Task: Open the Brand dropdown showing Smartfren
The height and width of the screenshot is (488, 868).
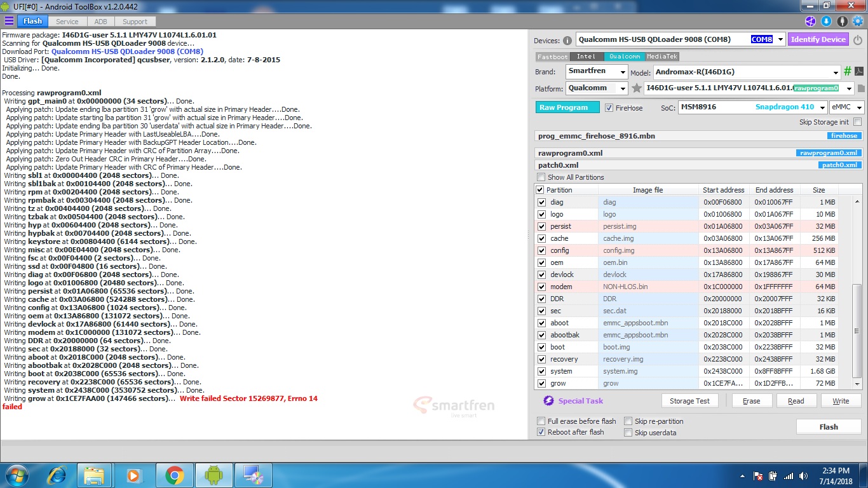Action: tap(623, 72)
